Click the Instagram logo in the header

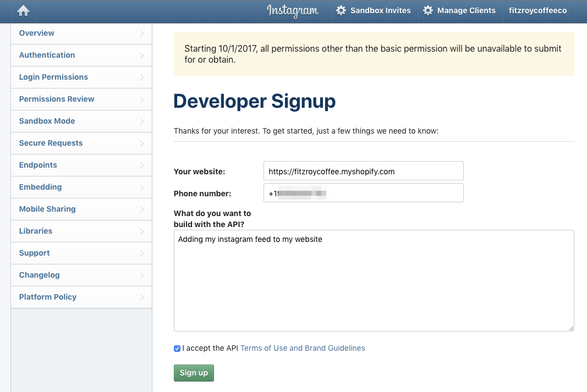click(292, 11)
